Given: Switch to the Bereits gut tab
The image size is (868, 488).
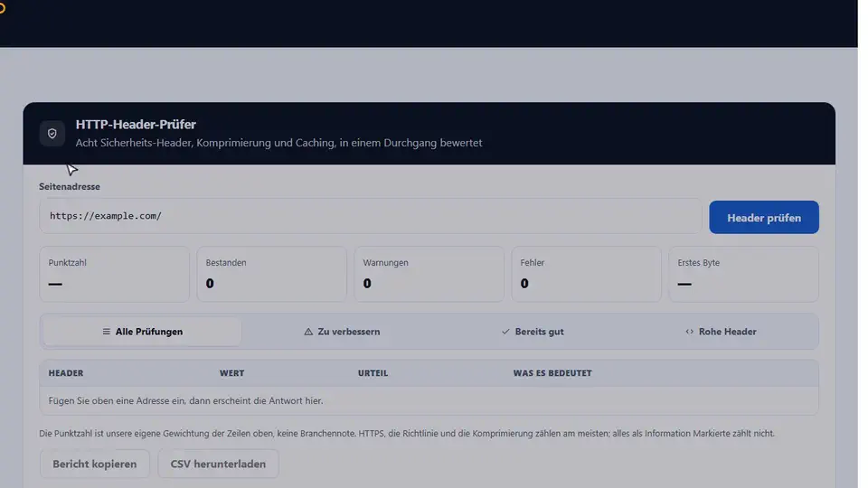Looking at the screenshot, I should click(532, 332).
